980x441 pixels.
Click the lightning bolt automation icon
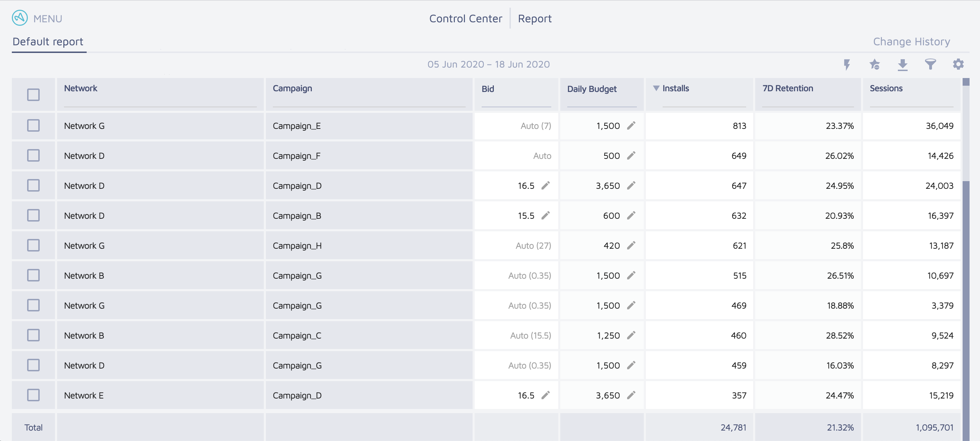tap(846, 64)
